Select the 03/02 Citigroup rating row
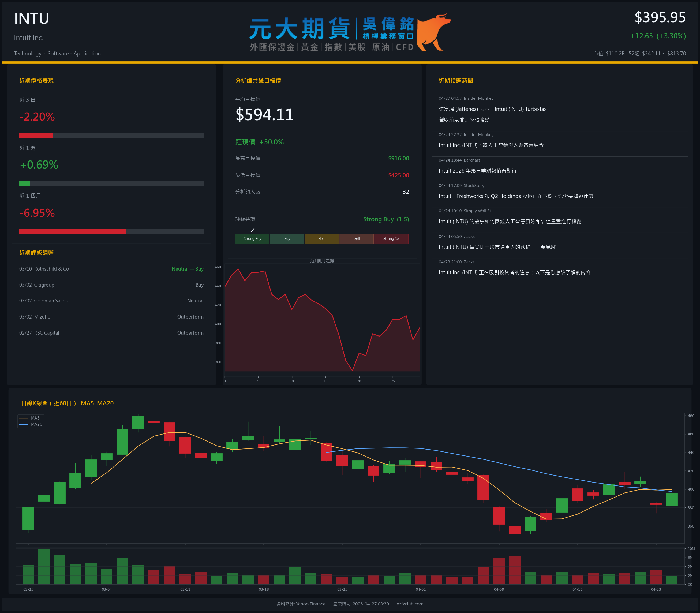The height and width of the screenshot is (613, 700). point(111,285)
